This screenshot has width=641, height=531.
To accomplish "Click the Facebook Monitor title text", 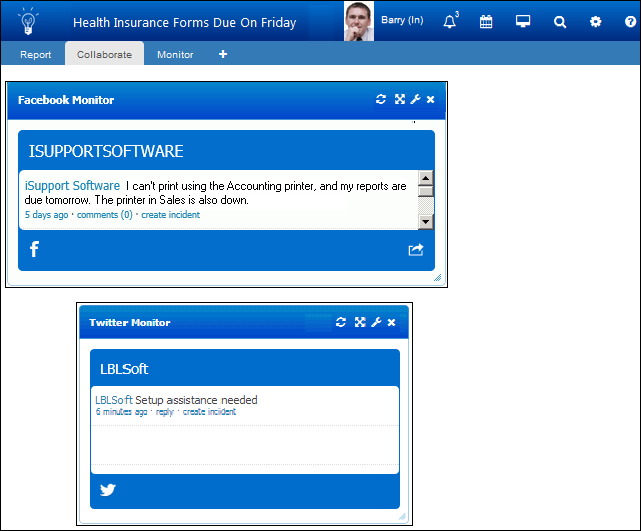I will tap(66, 100).
